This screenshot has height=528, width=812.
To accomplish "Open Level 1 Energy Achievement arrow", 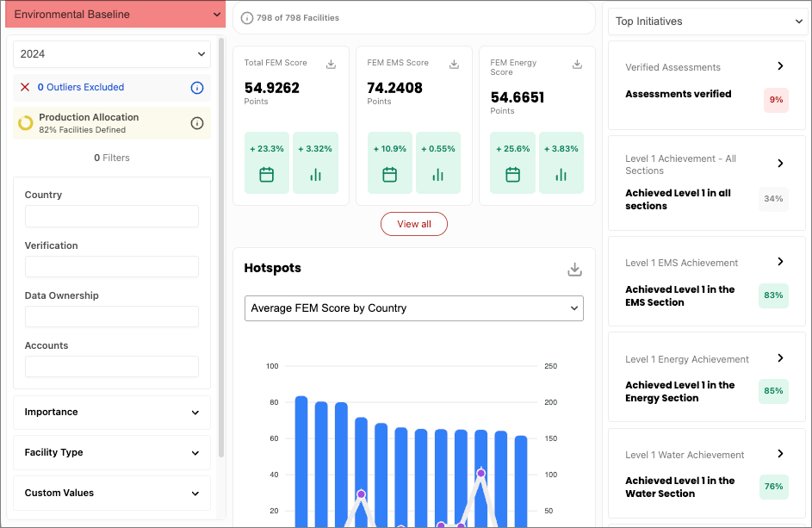I will pyautogui.click(x=780, y=358).
